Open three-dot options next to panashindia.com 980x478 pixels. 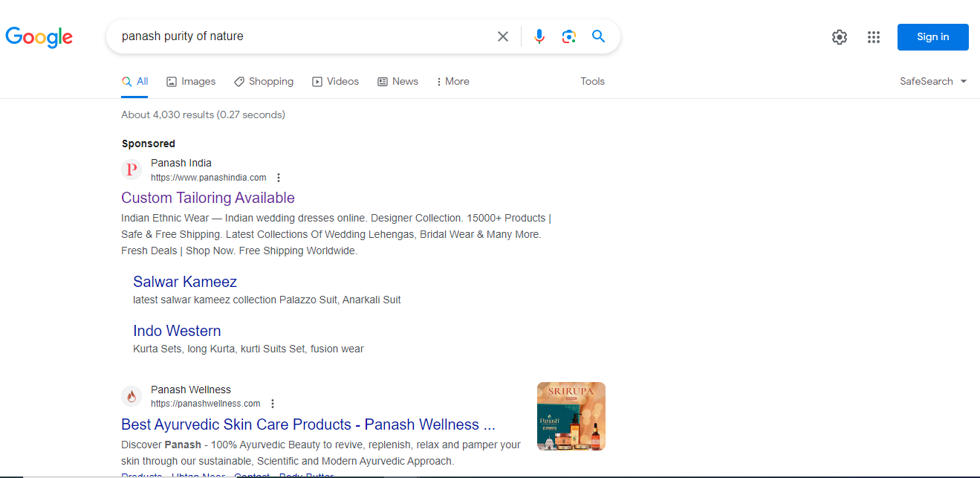pos(279,178)
